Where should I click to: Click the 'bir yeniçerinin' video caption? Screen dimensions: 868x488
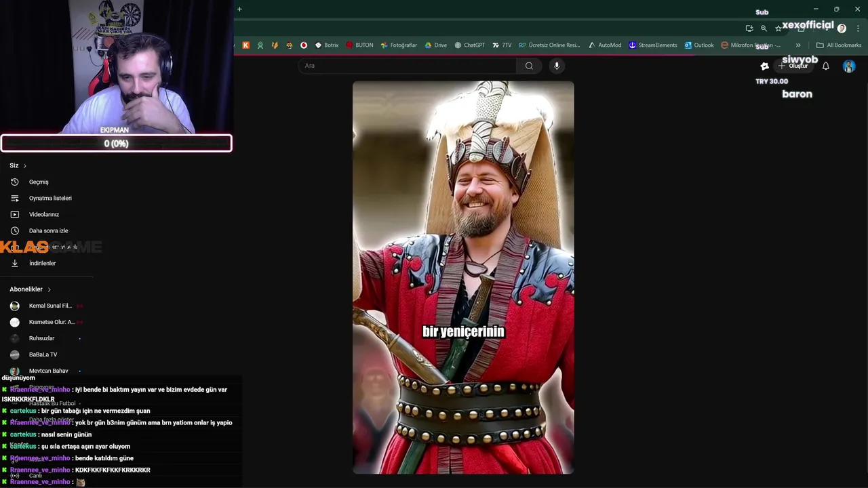[x=463, y=331]
